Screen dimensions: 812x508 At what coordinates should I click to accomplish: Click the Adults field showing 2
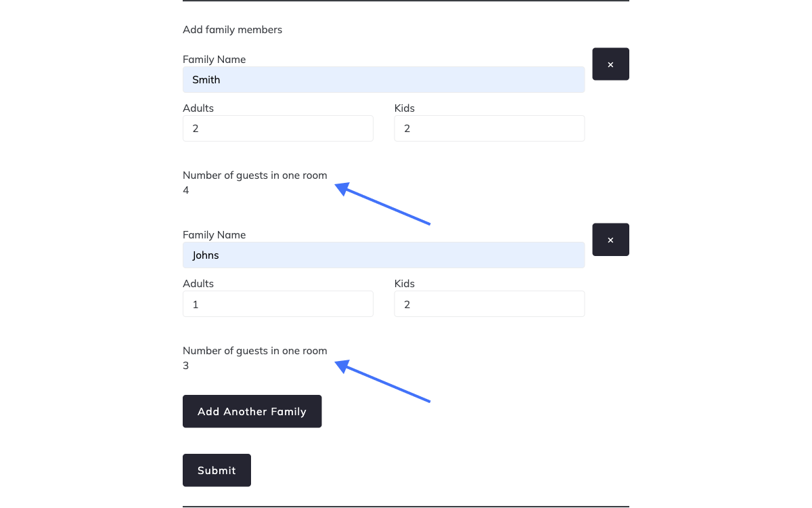(277, 128)
